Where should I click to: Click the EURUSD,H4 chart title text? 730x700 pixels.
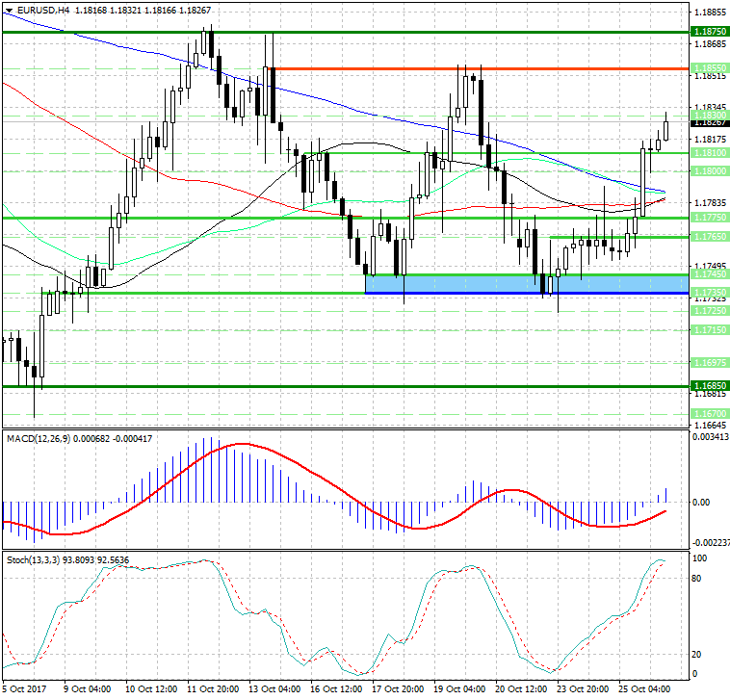coord(37,9)
